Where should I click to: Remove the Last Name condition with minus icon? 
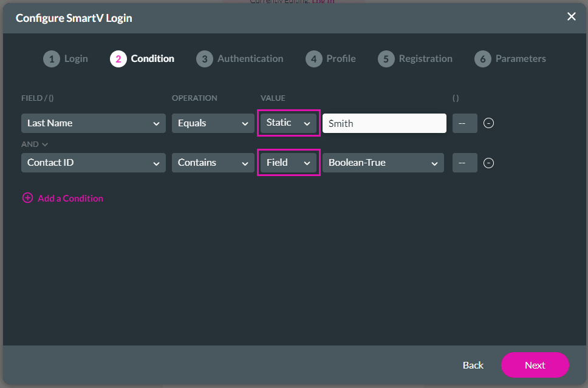click(x=488, y=123)
